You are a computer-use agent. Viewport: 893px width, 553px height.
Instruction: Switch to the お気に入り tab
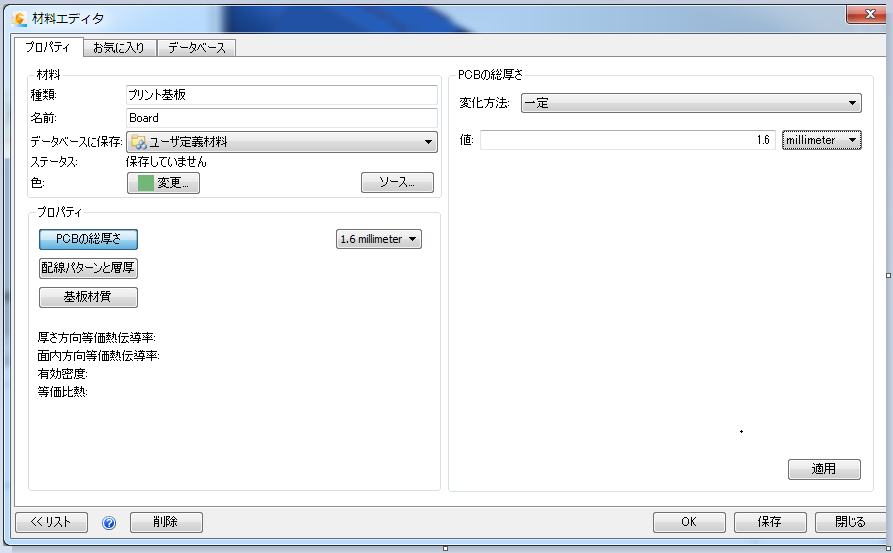tap(119, 48)
